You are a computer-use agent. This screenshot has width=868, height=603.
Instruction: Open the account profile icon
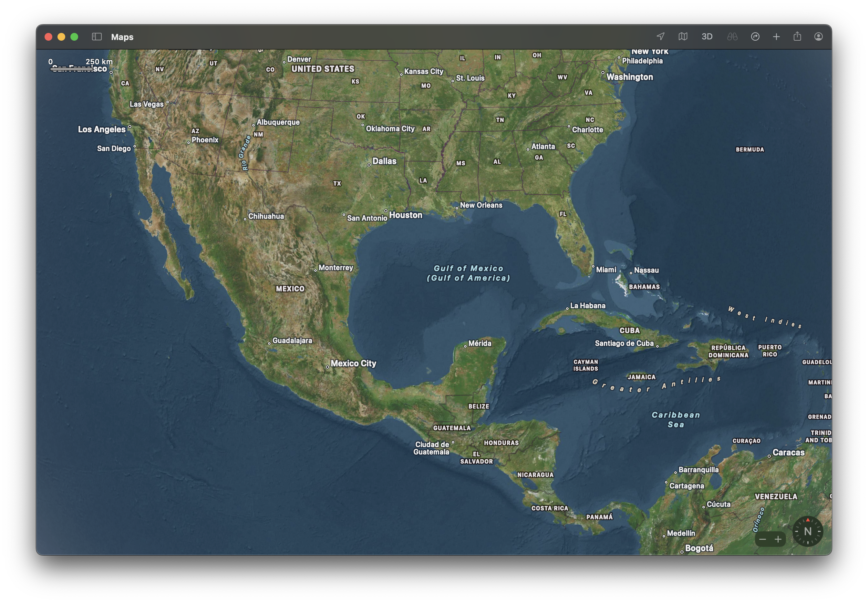click(818, 37)
